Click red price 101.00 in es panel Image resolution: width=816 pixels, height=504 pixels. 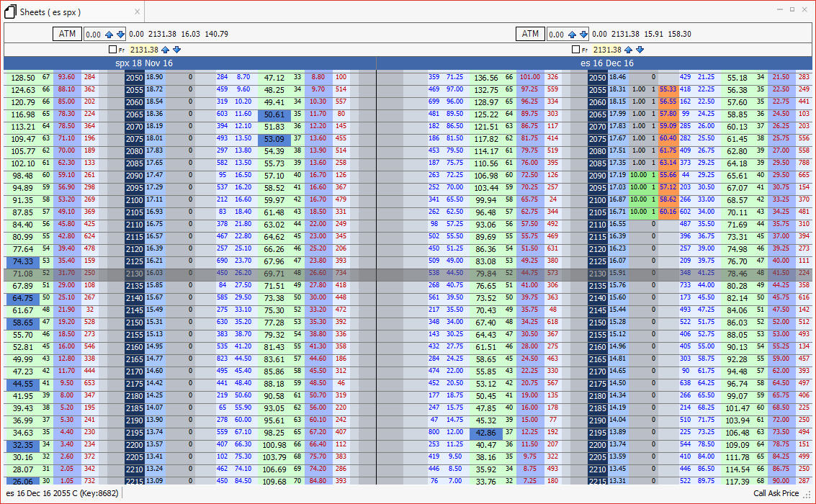coord(530,77)
